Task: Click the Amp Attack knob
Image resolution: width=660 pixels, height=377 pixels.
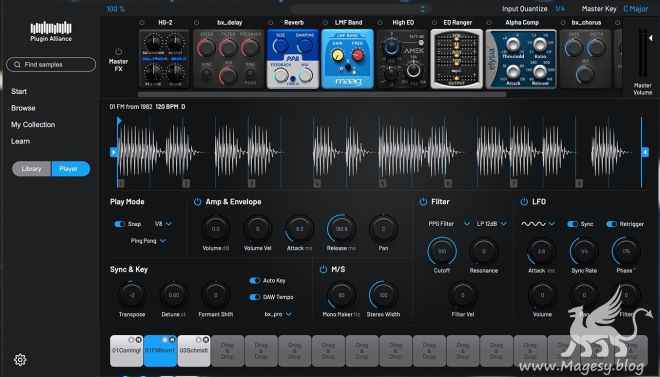Action: (x=299, y=228)
